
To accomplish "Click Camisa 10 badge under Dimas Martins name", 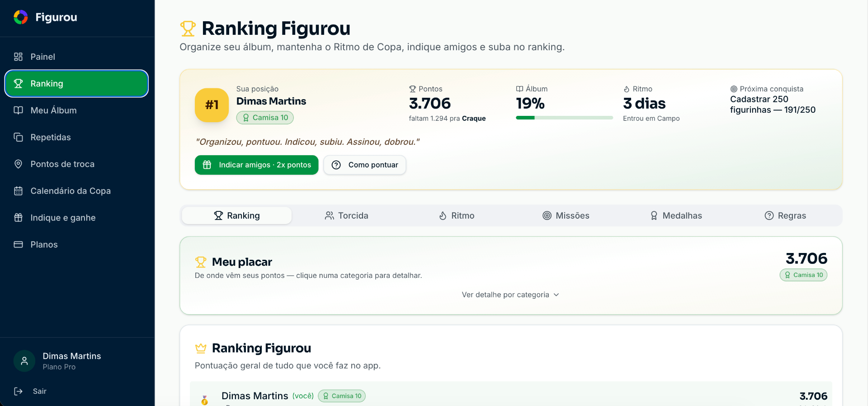I will pos(265,118).
